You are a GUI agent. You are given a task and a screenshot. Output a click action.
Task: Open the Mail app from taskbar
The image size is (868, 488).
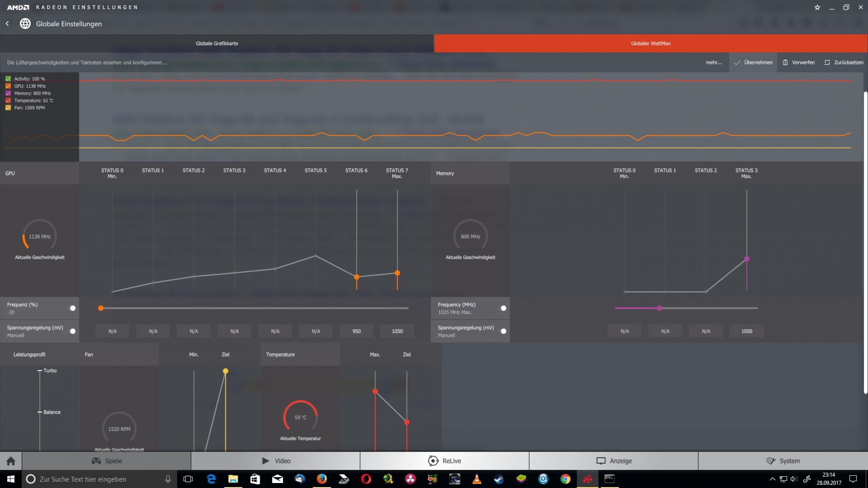[277, 479]
